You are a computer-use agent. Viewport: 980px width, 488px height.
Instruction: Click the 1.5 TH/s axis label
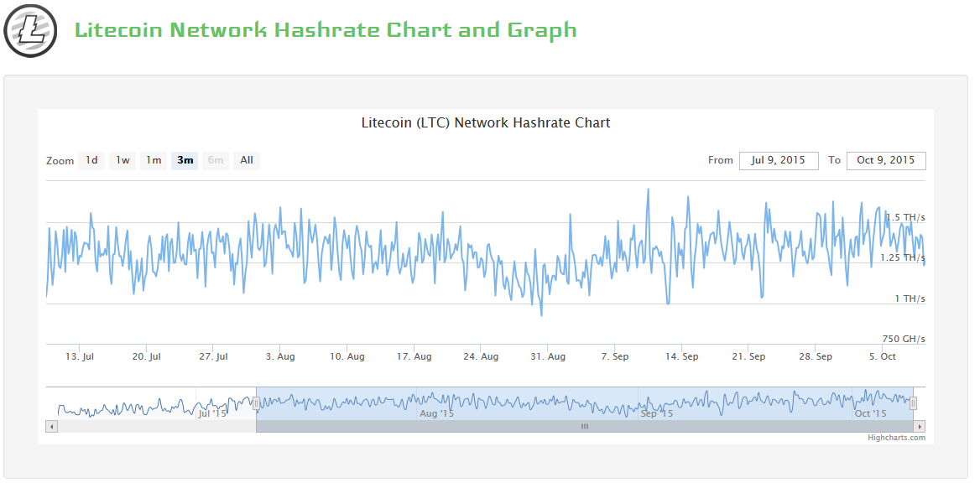(905, 217)
